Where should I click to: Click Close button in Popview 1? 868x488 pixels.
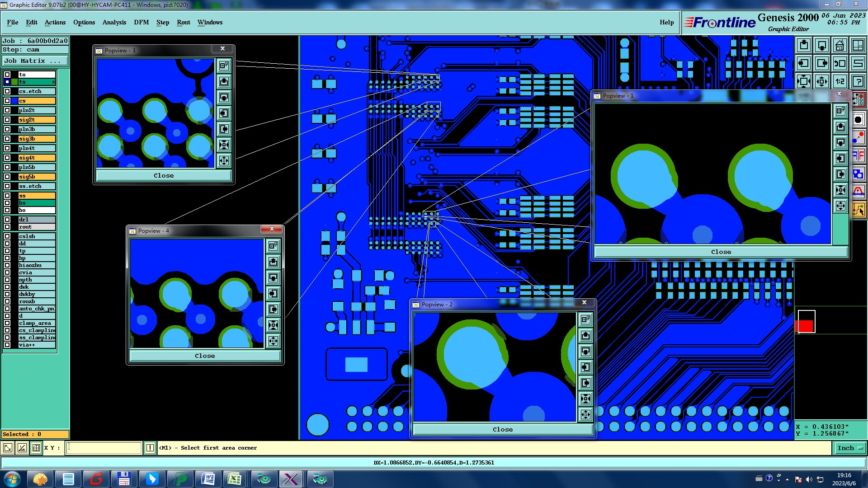pos(721,252)
